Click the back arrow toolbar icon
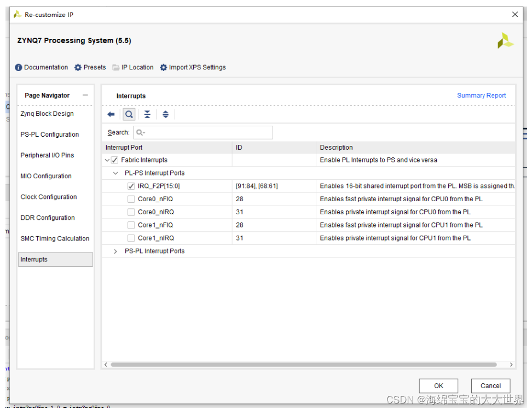This screenshot has height=410, width=532. click(111, 115)
